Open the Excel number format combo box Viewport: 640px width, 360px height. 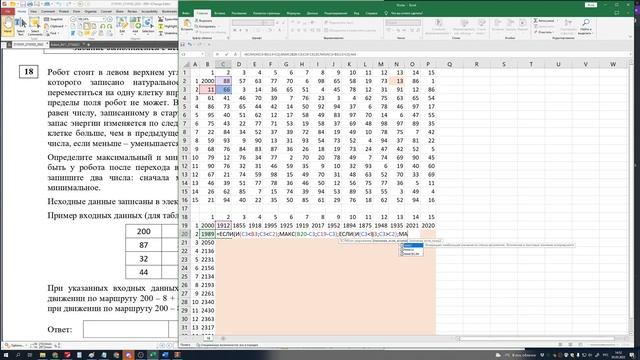coord(402,23)
